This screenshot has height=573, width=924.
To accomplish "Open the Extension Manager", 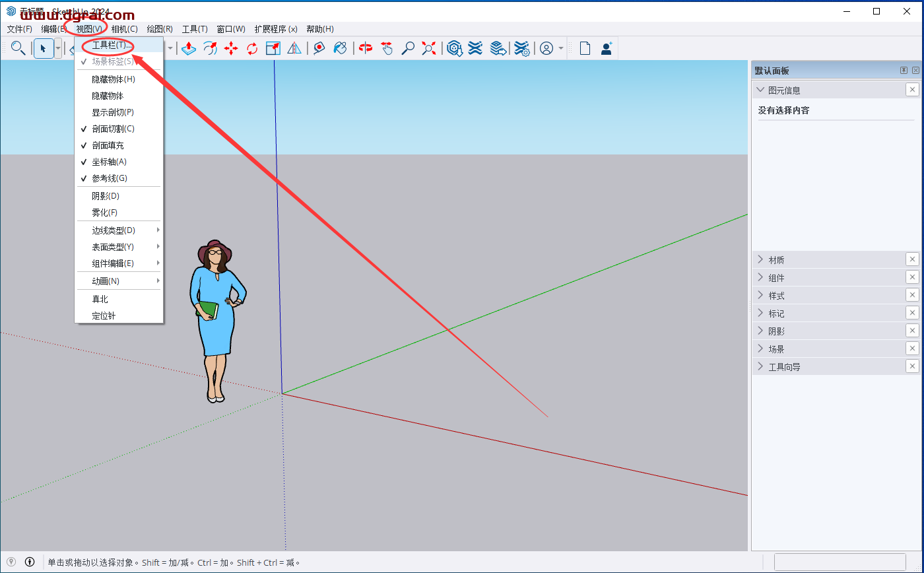I will click(522, 48).
